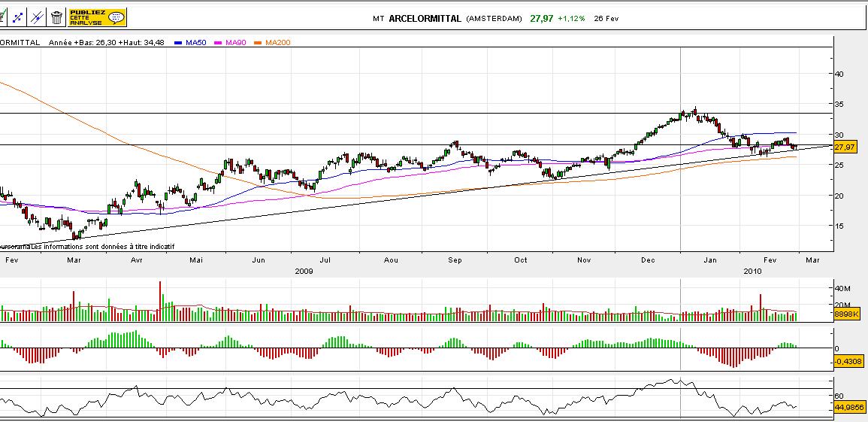Click the blue MA50 color marker
The height and width of the screenshot is (422, 868).
(x=178, y=43)
